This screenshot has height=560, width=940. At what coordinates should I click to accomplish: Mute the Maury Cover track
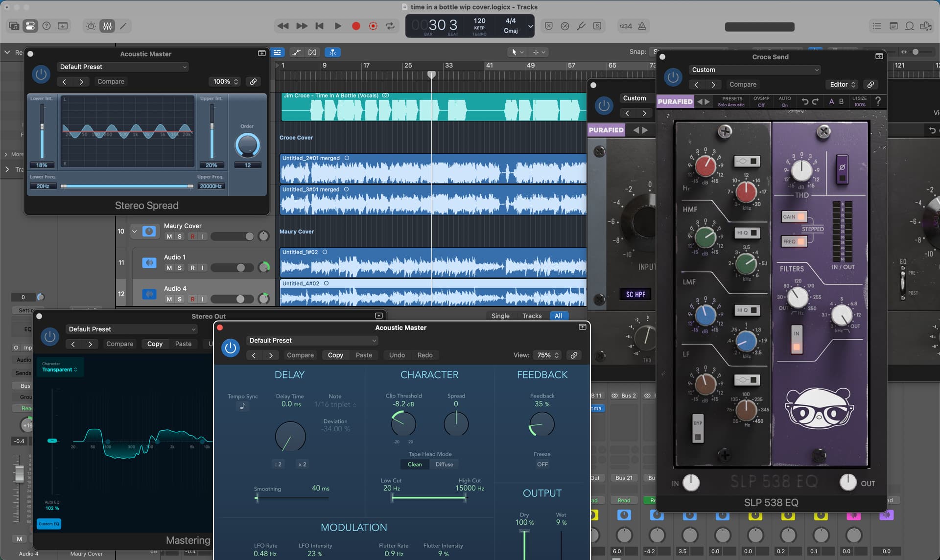tap(169, 236)
